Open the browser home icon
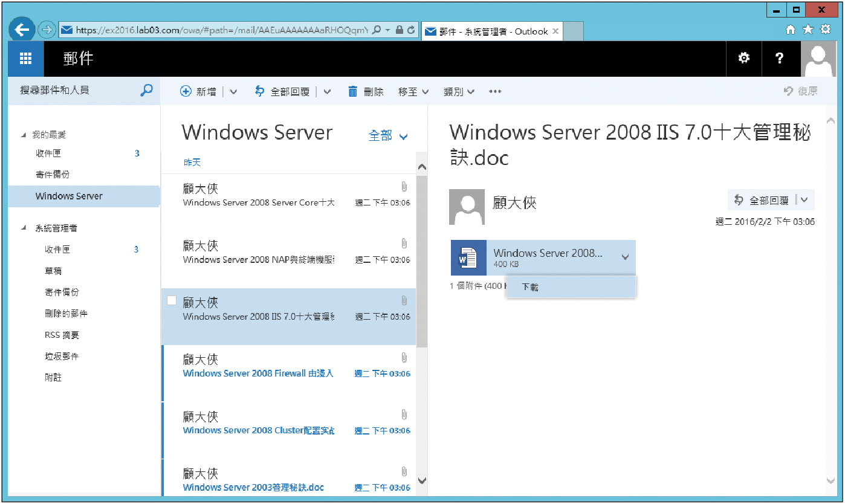 tap(790, 30)
